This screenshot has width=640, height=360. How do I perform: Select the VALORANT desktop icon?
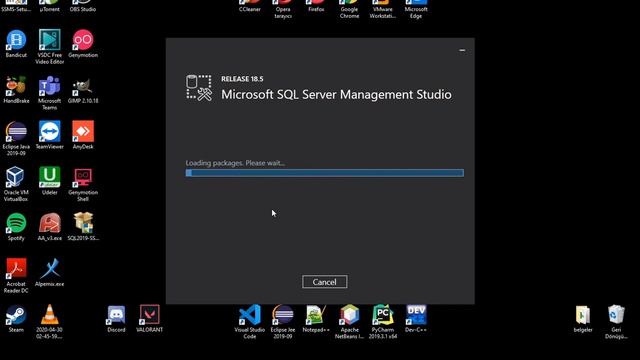(x=149, y=315)
